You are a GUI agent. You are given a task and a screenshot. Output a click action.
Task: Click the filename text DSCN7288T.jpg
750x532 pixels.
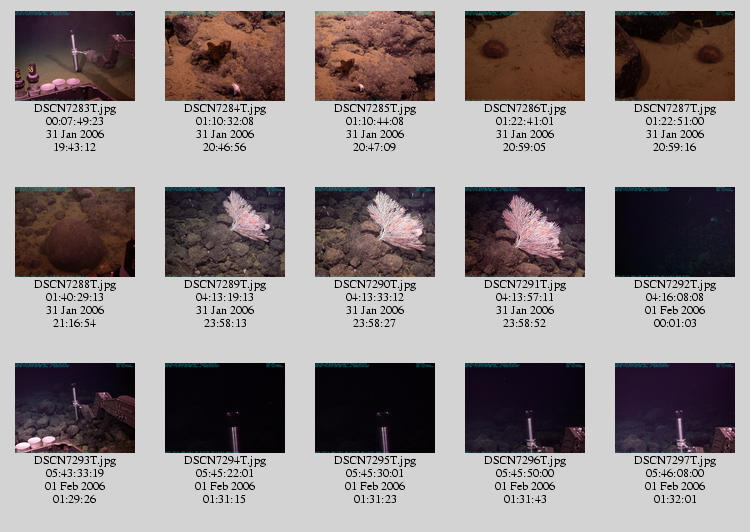(x=75, y=285)
